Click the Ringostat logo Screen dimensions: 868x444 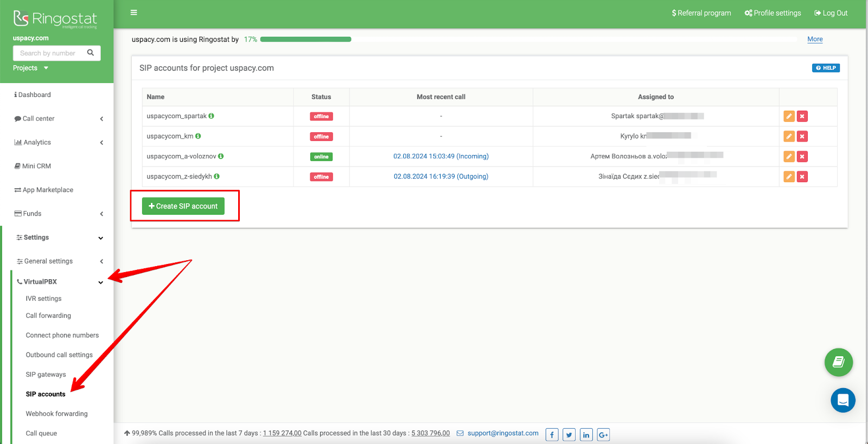pyautogui.click(x=55, y=19)
